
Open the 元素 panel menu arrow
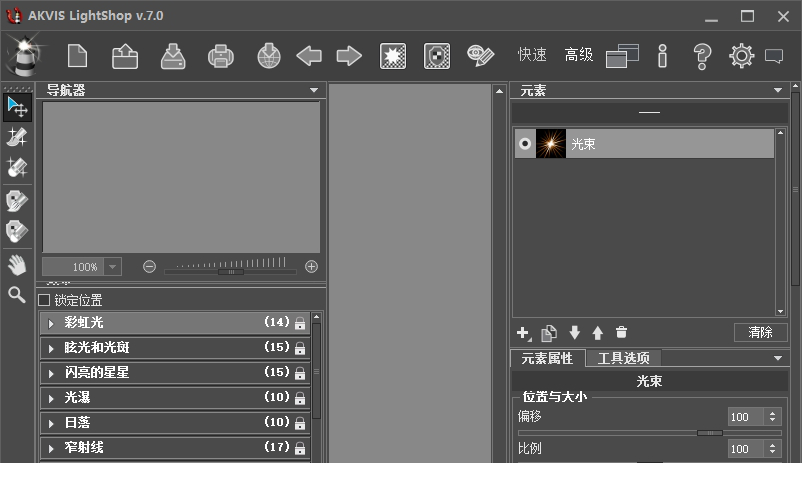click(x=778, y=90)
